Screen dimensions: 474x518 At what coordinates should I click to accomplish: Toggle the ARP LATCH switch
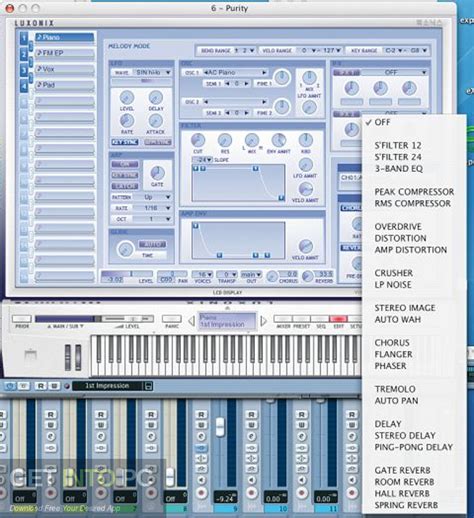(x=125, y=186)
